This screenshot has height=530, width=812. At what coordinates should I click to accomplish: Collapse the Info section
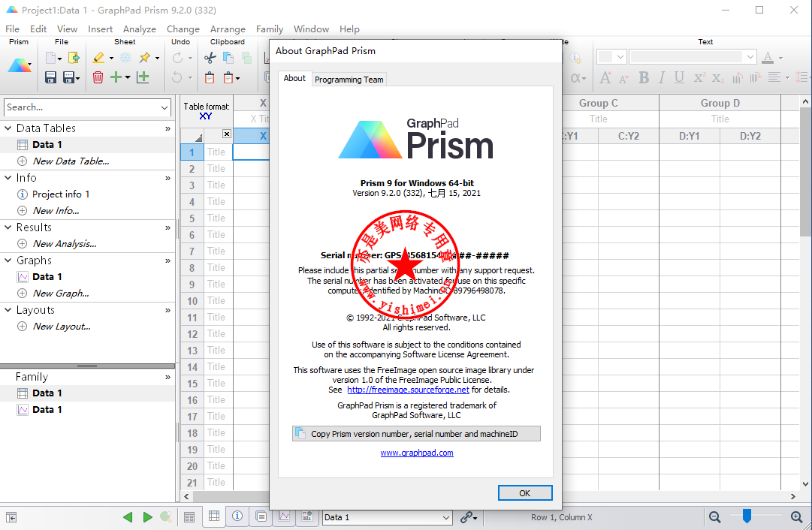tap(8, 177)
